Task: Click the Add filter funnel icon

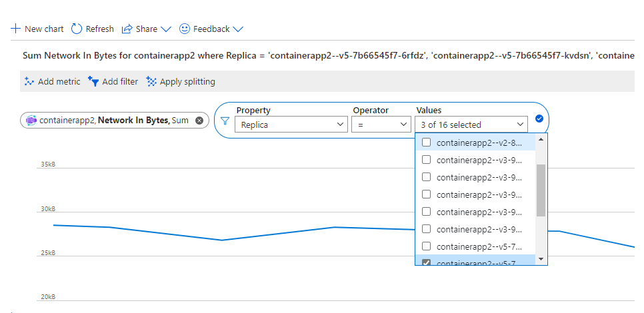Action: [94, 81]
